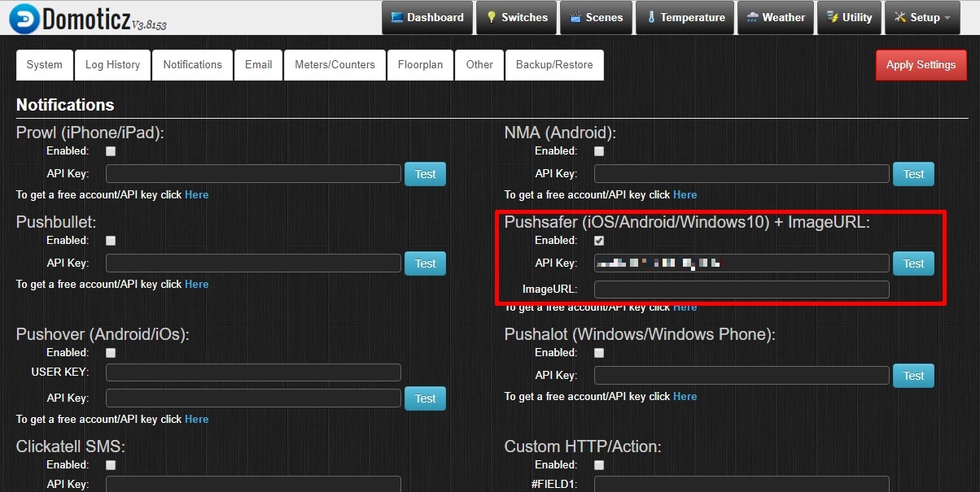
Task: Click the Utility list icon
Action: (833, 17)
